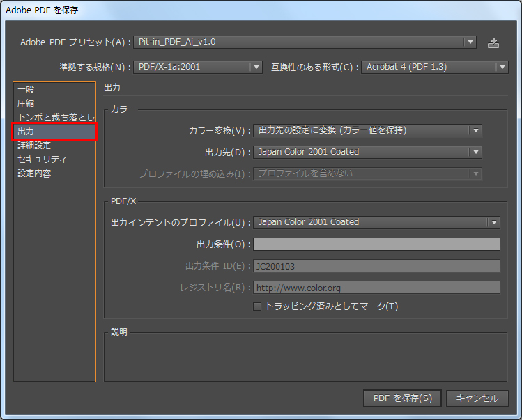This screenshot has height=420, width=522.
Task: Click the PDF を保存 button
Action: coord(402,398)
